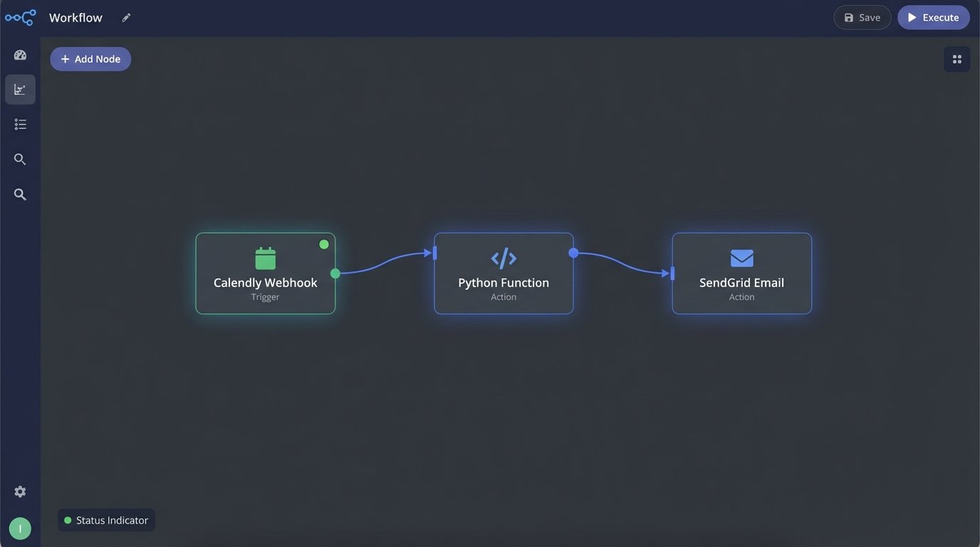This screenshot has height=547, width=980.
Task: Toggle the Status Indicator at the bottom left
Action: point(106,520)
